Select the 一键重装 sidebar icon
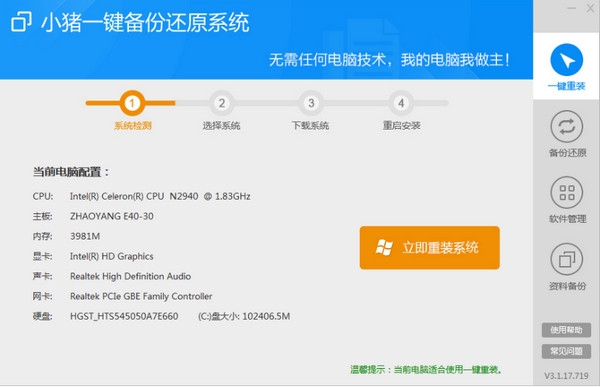 click(x=566, y=60)
